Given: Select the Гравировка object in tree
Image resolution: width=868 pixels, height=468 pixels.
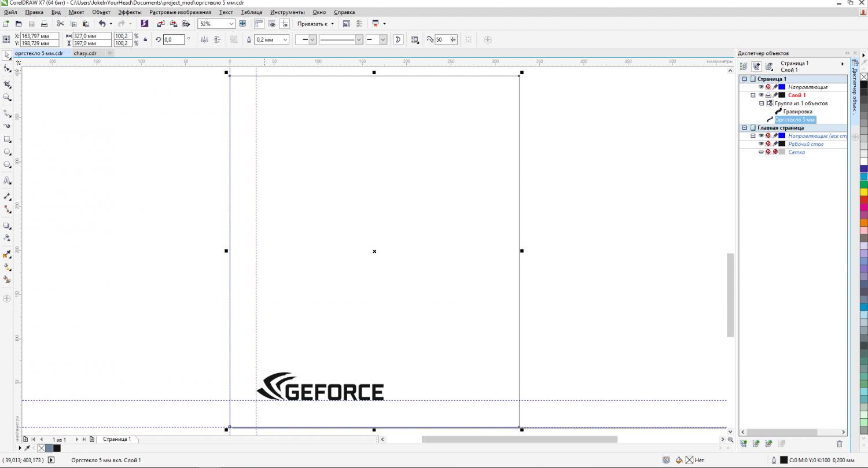Looking at the screenshot, I should tap(797, 111).
